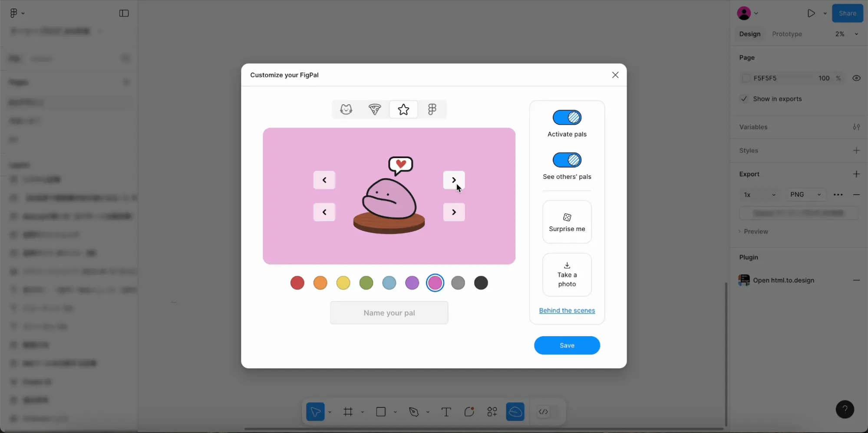Pick the purple color swatch

(x=412, y=283)
